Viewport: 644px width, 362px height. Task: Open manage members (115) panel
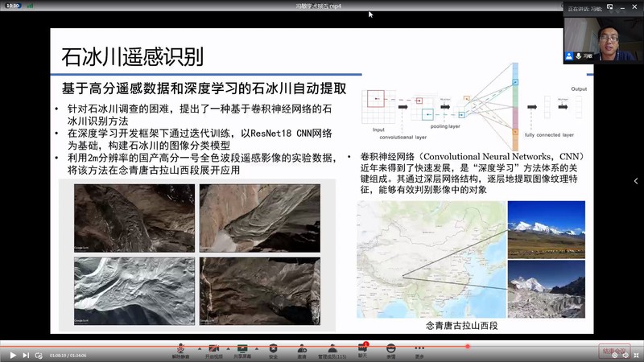pyautogui.click(x=331, y=348)
